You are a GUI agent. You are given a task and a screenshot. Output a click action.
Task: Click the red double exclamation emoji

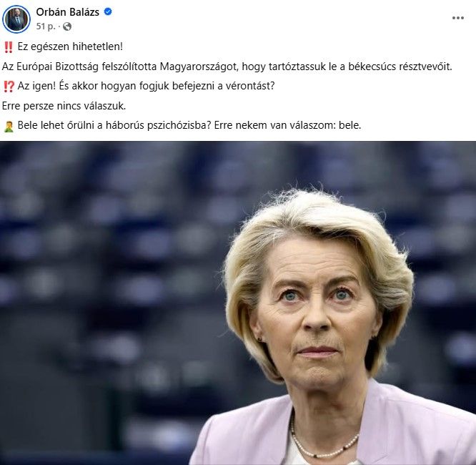[x=9, y=46]
